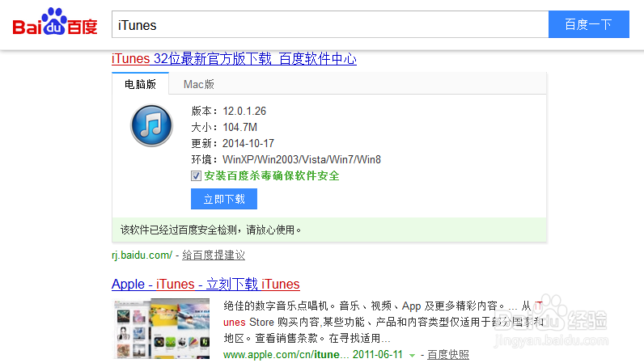Click the 给百度提建议 feedback link
Viewport: 644px width, 363px height.
tap(214, 255)
